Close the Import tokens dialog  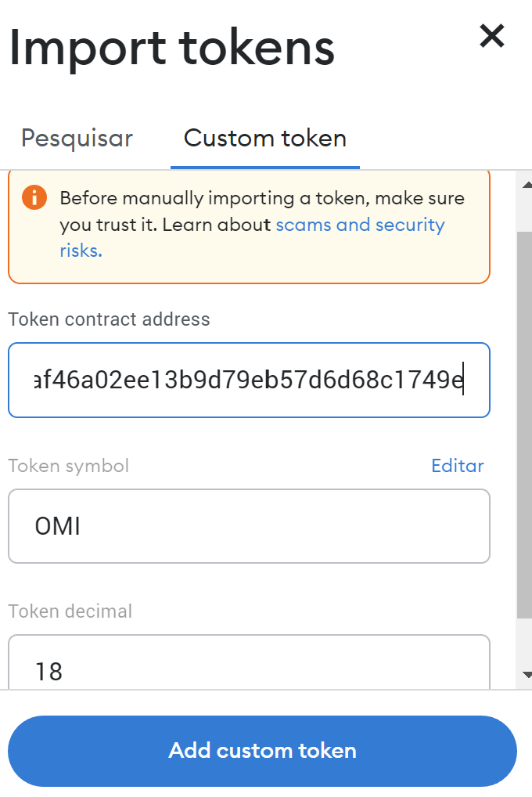tap(492, 36)
